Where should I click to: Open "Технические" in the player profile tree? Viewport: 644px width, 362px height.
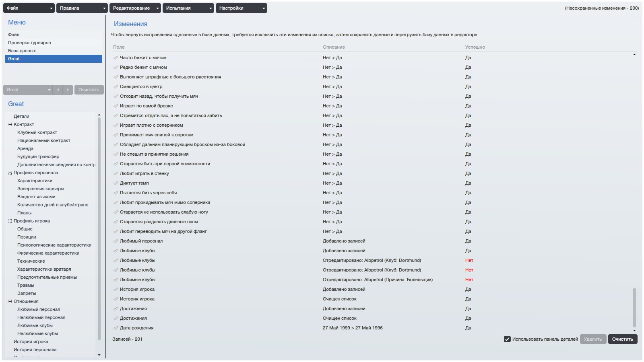(31, 261)
